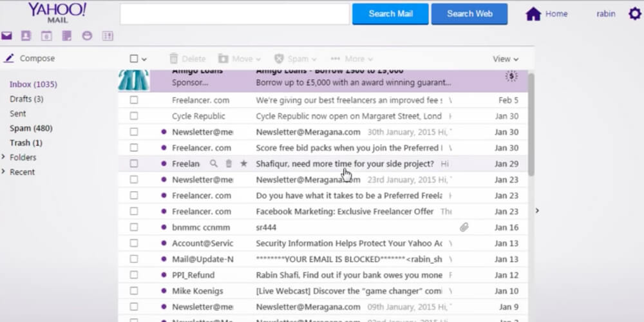Viewport: 644px width, 322px height.
Task: Click the right-side panel expand arrow
Action: point(537,211)
